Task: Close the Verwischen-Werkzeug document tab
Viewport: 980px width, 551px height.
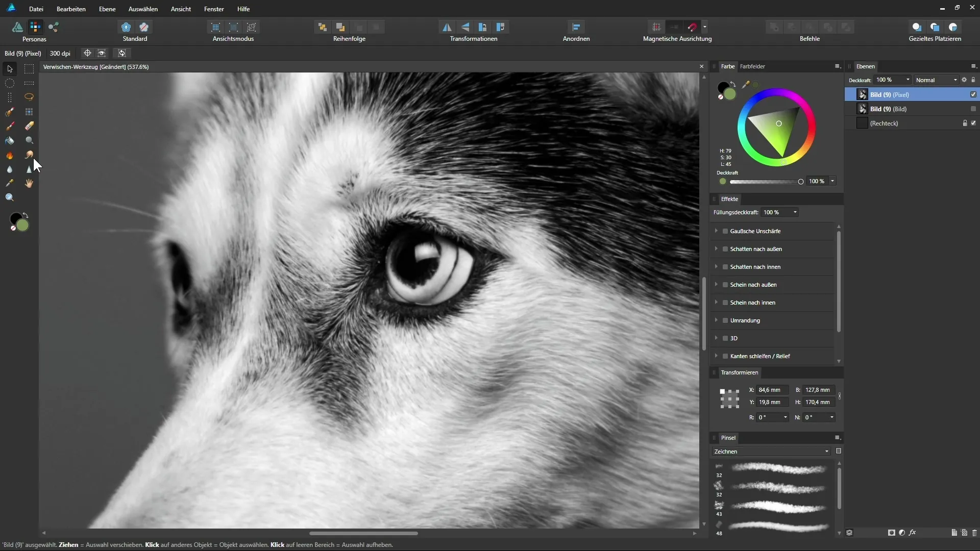Action: [x=701, y=67]
